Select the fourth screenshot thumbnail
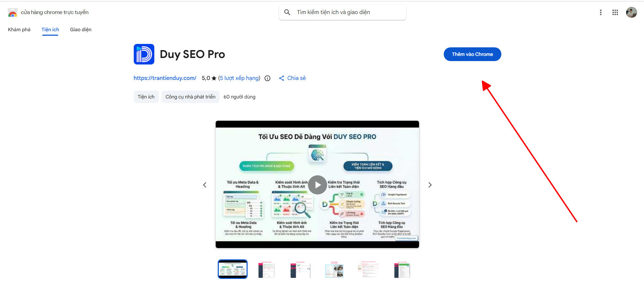 pos(334,270)
